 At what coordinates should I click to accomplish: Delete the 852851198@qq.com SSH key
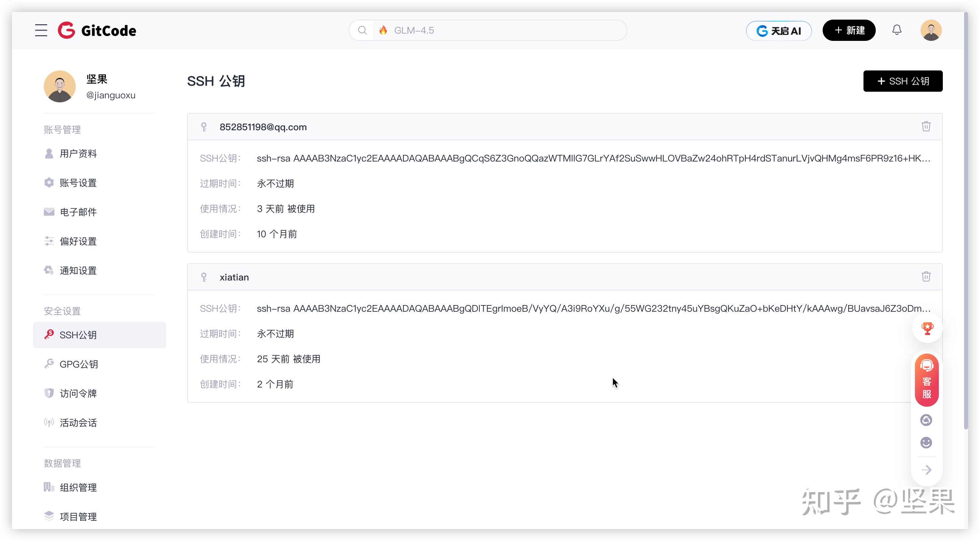pyautogui.click(x=926, y=126)
